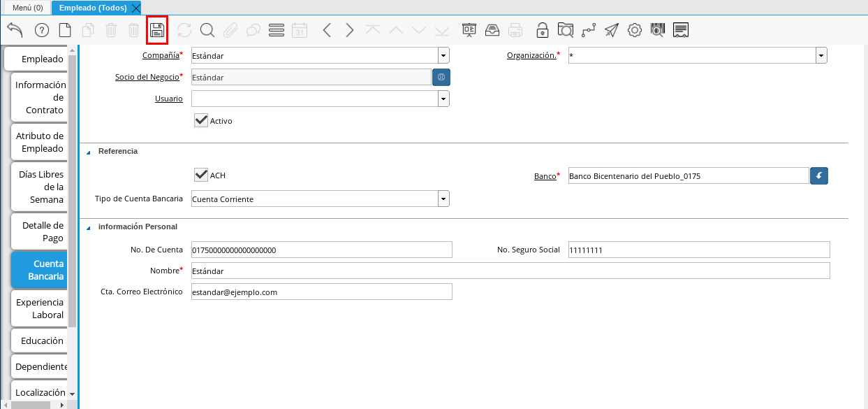Expand the Tipo de Cuenta Bancaria dropdown

tap(443, 199)
